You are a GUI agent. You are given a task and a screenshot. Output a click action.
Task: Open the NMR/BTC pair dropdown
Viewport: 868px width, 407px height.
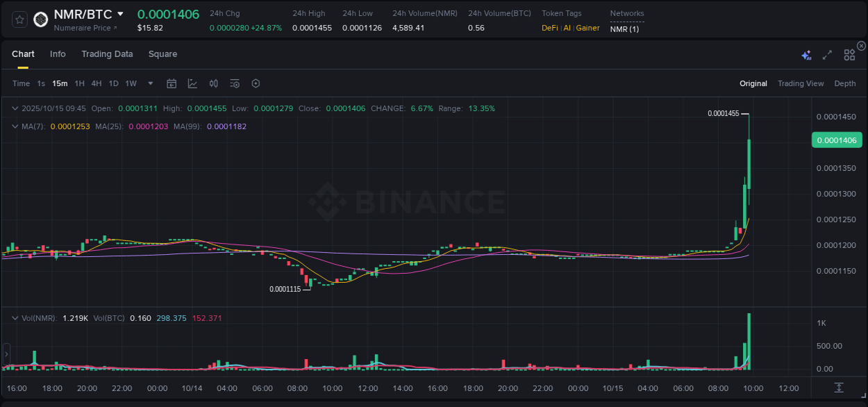point(121,13)
